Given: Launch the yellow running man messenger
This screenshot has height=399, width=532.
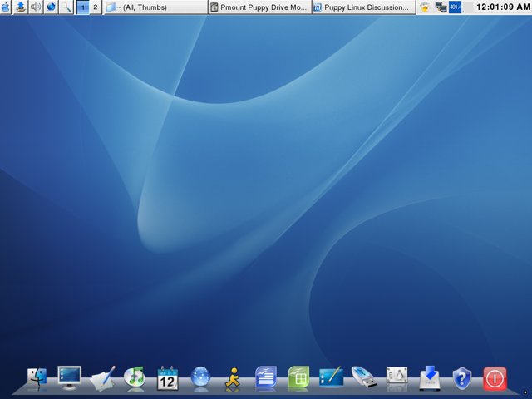Looking at the screenshot, I should 233,377.
